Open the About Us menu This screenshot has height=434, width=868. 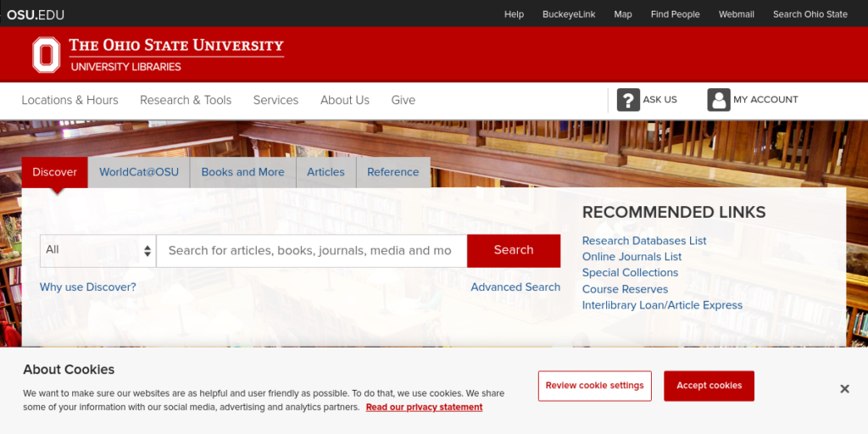coord(345,100)
